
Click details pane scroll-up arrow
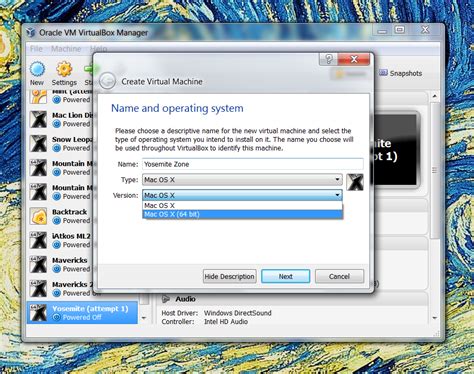434,96
